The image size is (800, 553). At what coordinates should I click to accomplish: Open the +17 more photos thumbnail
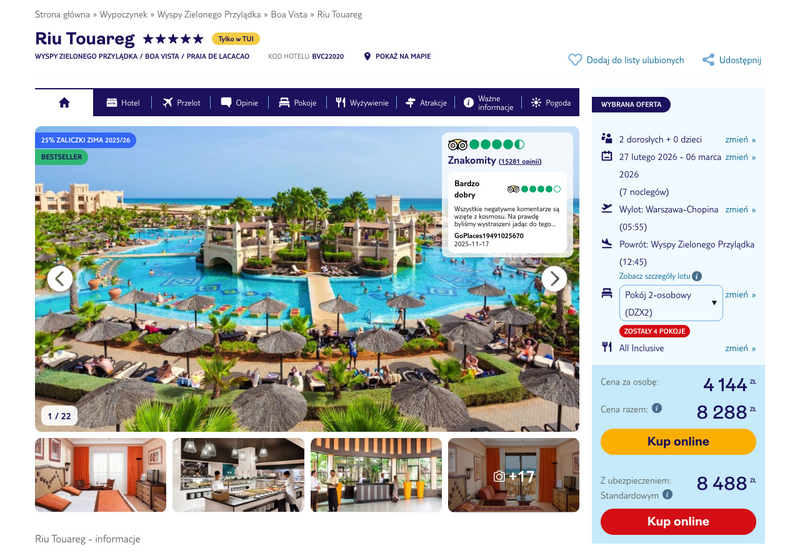[513, 475]
